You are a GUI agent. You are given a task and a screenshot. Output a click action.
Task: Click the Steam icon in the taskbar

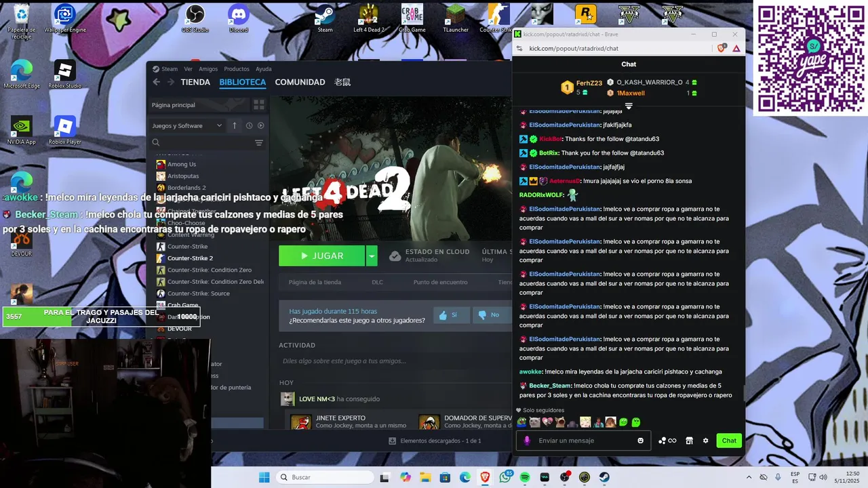[x=604, y=477]
